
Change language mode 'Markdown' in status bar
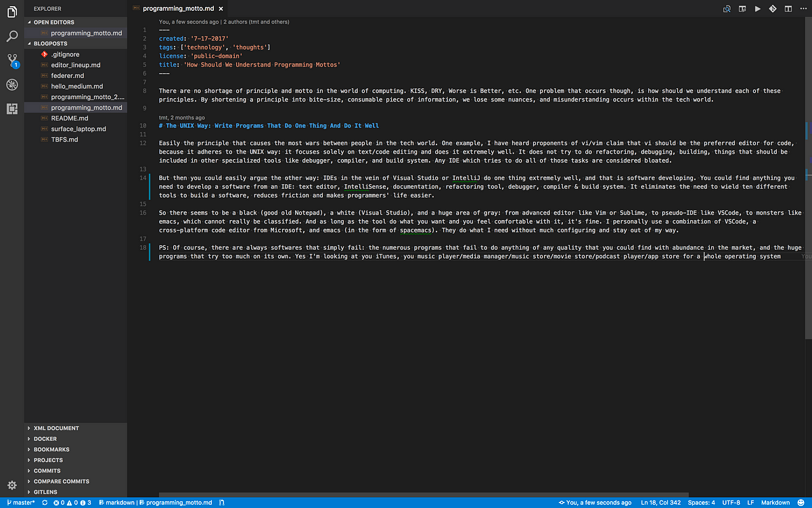coord(775,503)
